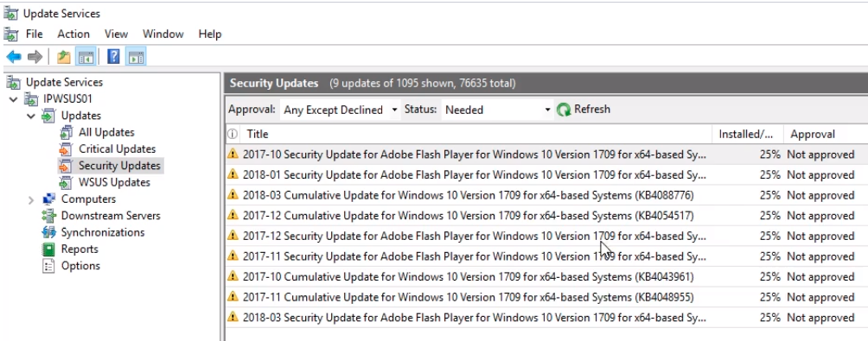Select Critical Updates in the tree

(x=117, y=149)
